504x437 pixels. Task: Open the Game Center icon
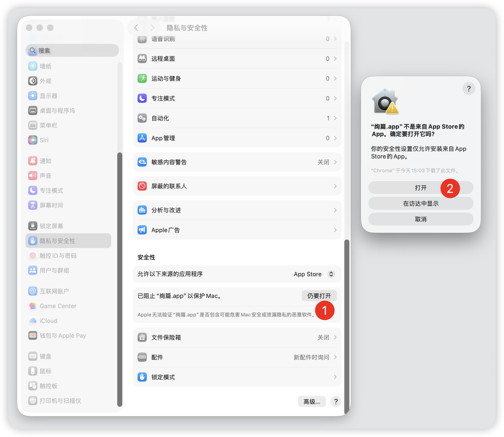[33, 306]
